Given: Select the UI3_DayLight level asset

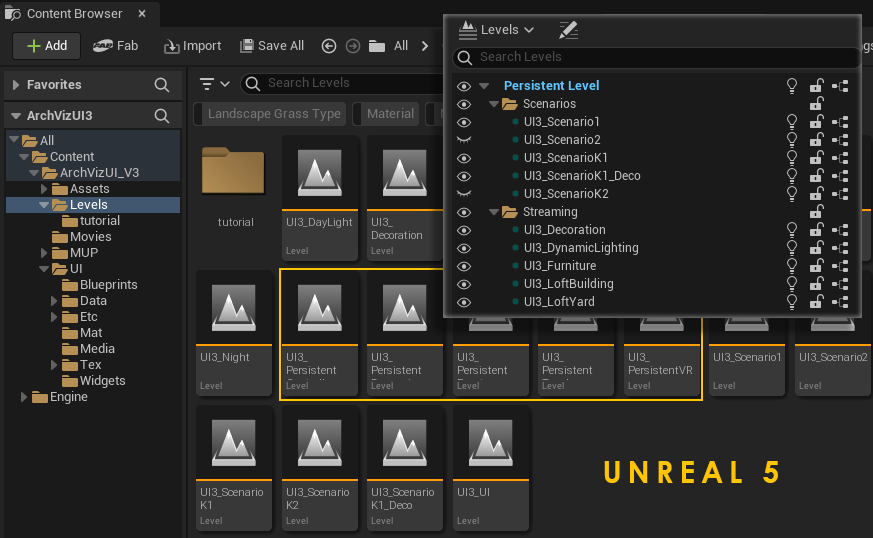Looking at the screenshot, I should 320,198.
